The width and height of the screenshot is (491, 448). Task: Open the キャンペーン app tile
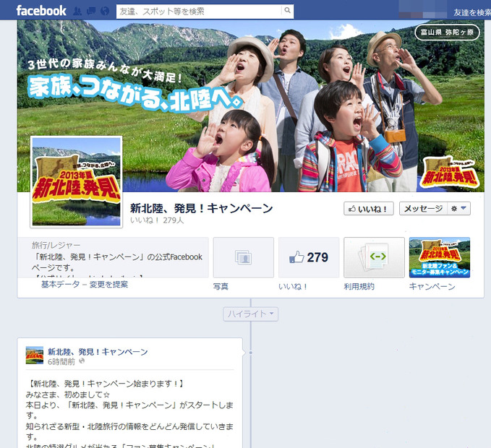440,257
